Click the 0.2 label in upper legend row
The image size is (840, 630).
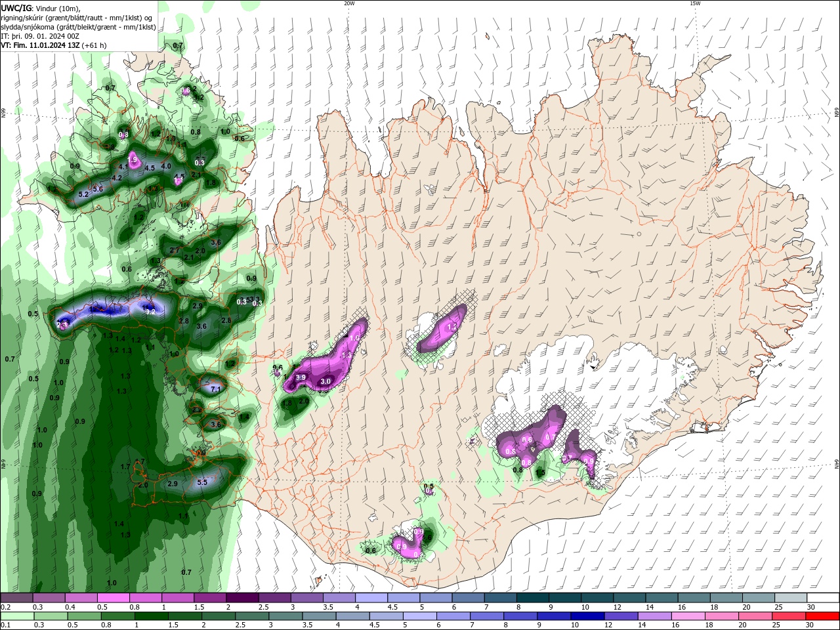tap(5, 608)
